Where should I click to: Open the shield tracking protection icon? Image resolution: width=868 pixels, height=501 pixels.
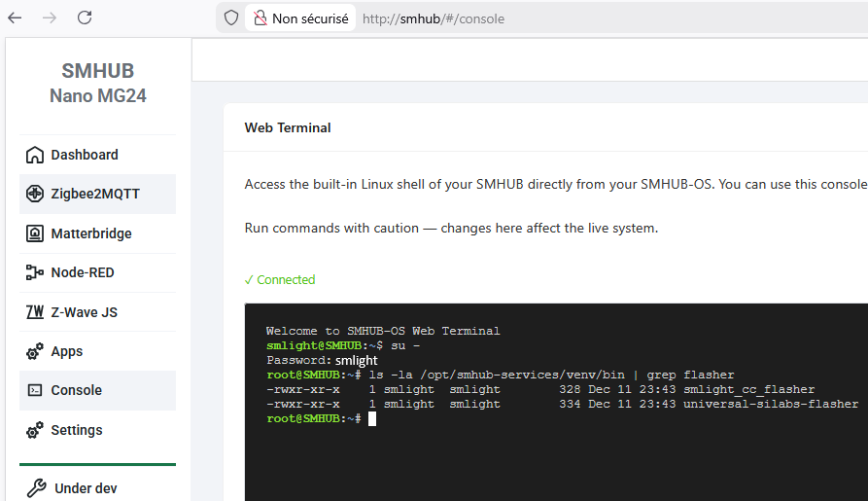tap(231, 18)
